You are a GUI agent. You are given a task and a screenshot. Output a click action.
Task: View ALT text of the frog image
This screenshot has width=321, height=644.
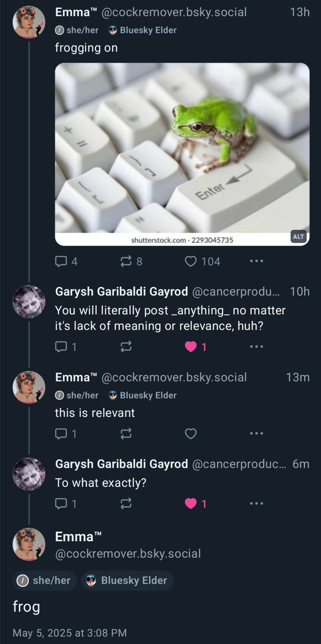tap(298, 237)
